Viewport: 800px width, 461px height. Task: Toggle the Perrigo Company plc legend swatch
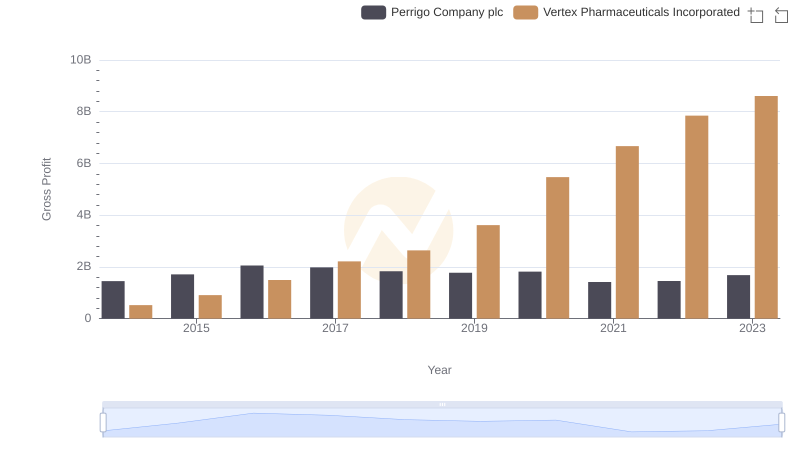point(374,13)
